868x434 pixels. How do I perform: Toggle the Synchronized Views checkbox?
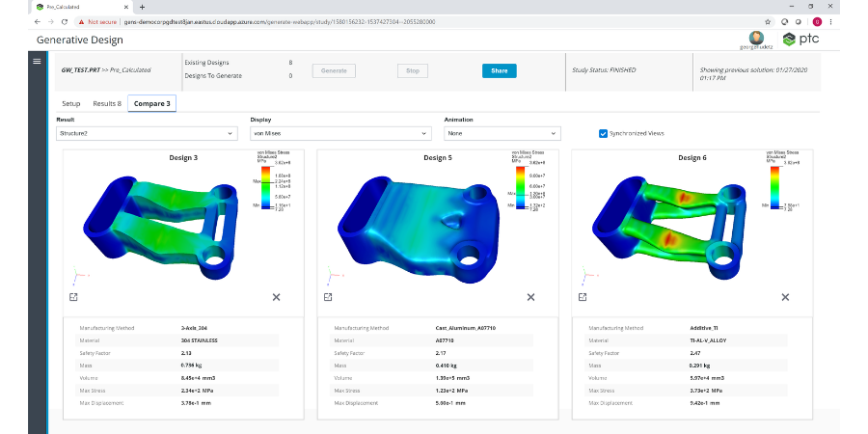604,133
